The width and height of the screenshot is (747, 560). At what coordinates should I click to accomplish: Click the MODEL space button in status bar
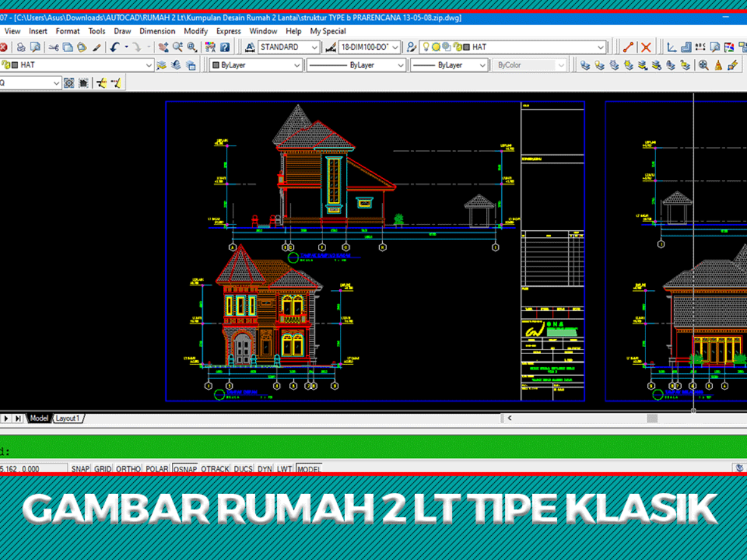[x=309, y=469]
